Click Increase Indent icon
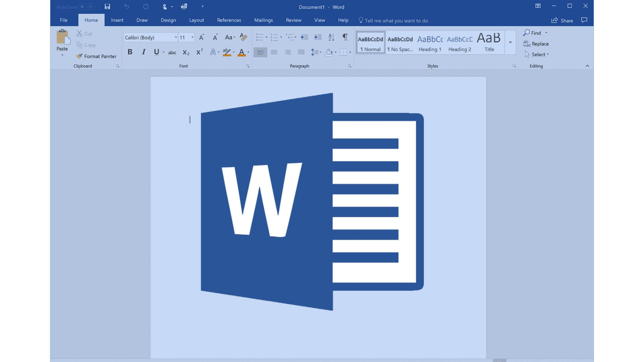This screenshot has width=644, height=362. [x=318, y=37]
